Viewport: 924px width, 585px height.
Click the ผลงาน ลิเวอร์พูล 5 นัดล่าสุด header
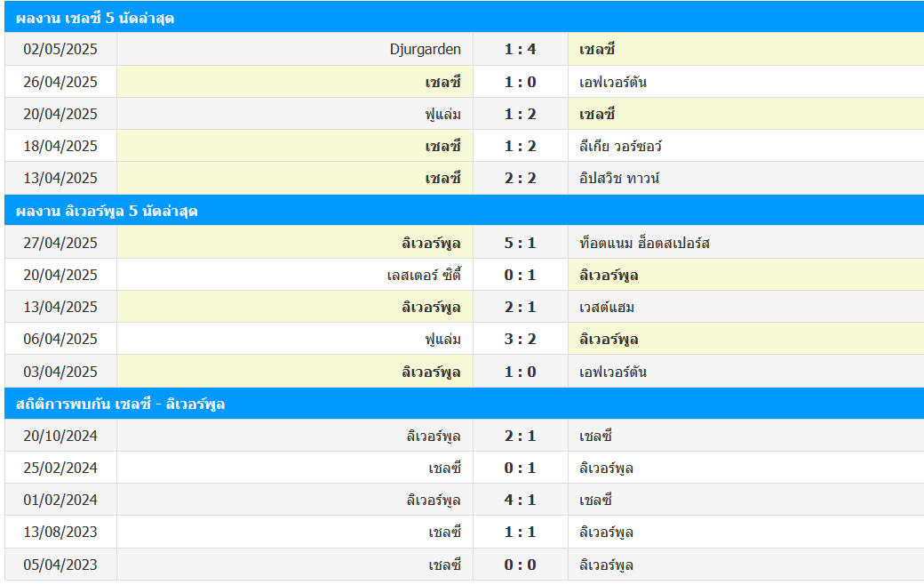[107, 211]
